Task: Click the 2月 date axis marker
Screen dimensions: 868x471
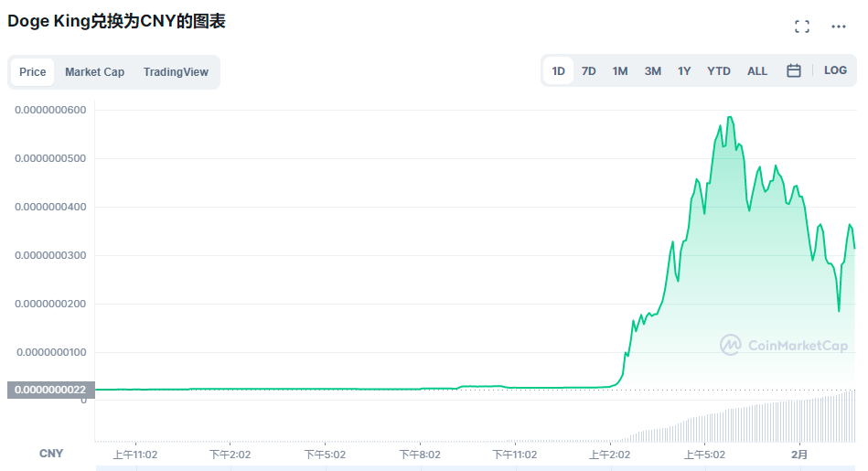Action: coord(799,454)
